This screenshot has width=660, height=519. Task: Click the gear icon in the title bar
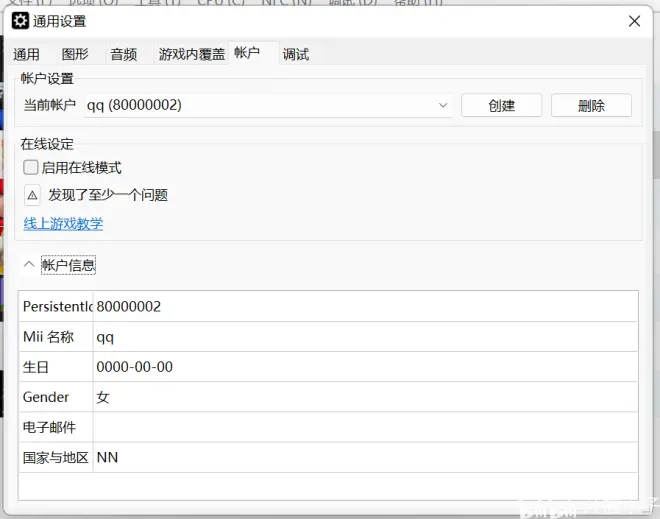20,21
